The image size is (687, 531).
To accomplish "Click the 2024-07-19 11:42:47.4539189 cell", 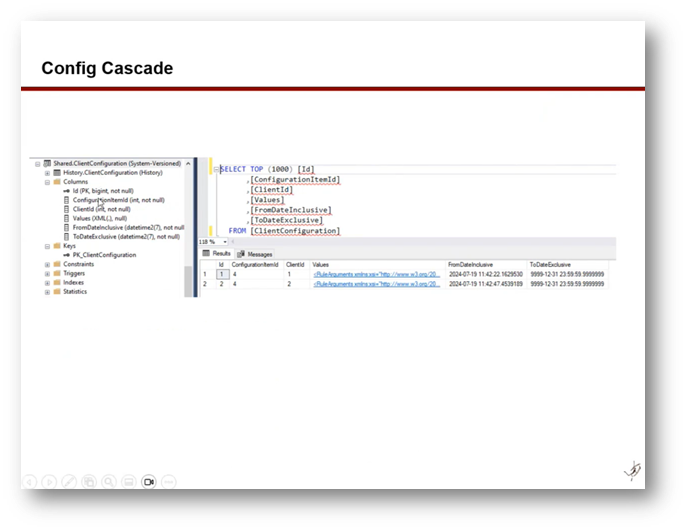I will (x=486, y=284).
